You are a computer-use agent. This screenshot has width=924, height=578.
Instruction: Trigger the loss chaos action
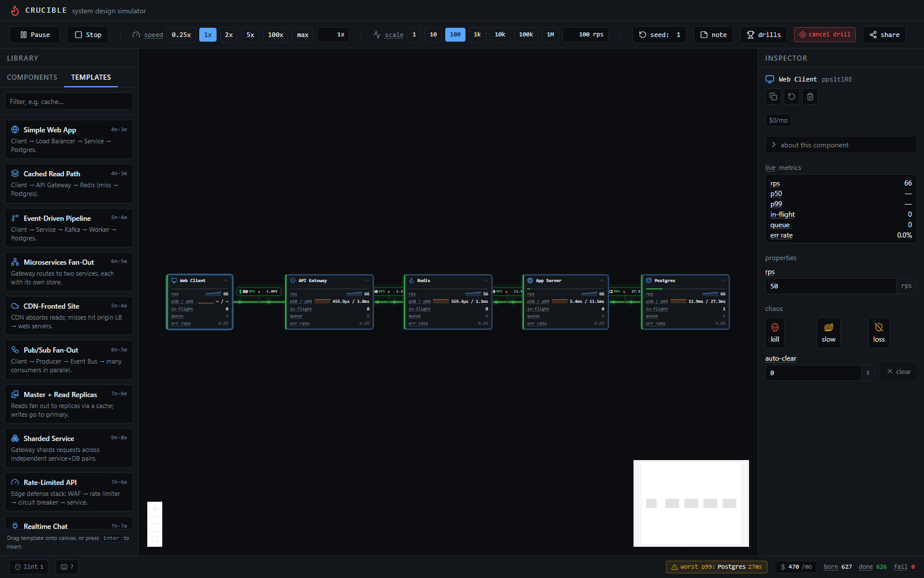coord(879,333)
